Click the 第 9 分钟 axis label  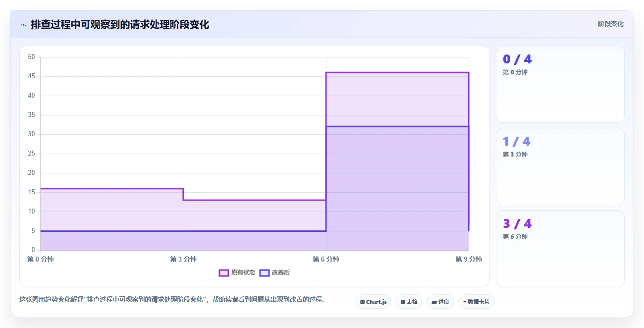(469, 259)
